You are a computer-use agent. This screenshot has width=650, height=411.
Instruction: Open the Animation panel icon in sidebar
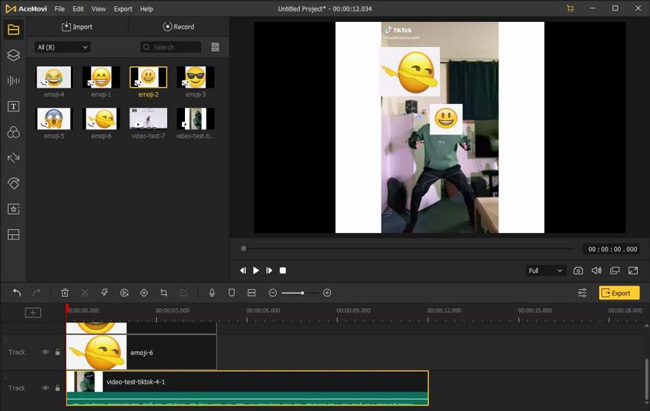[13, 183]
